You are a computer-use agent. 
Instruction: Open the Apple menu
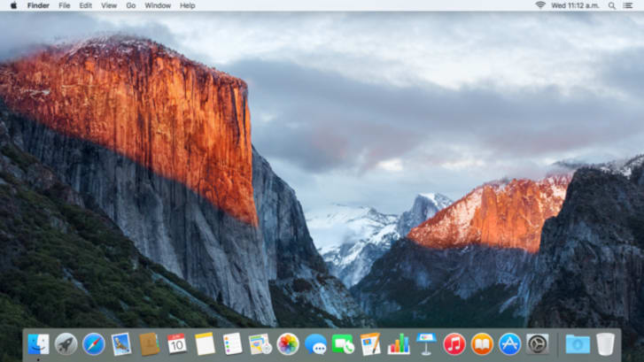13,5
